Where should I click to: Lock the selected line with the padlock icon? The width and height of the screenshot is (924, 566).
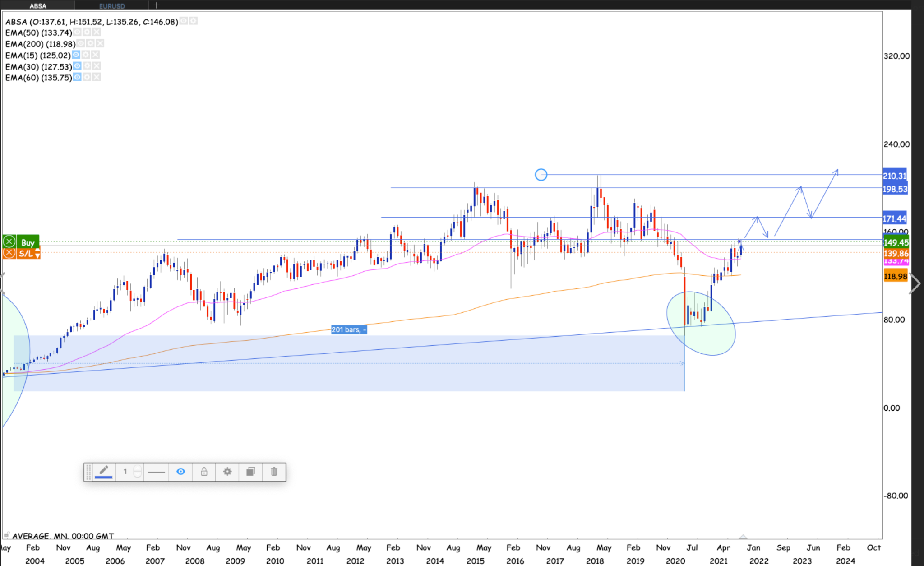204,472
